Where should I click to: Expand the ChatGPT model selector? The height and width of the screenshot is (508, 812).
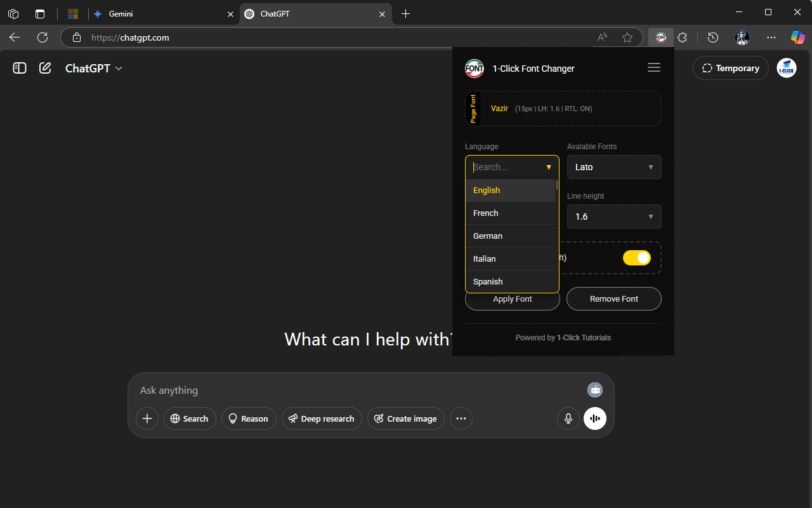94,68
